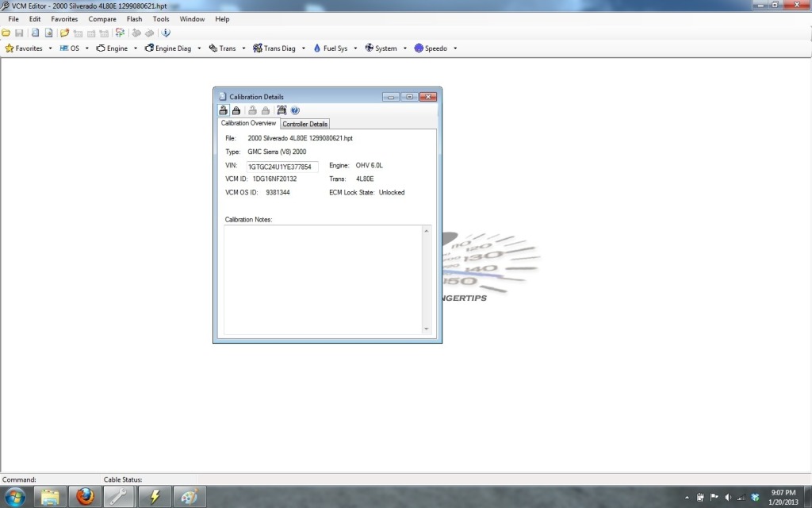The image size is (812, 508).
Task: Click the greyed closed padlock icon
Action: point(265,110)
